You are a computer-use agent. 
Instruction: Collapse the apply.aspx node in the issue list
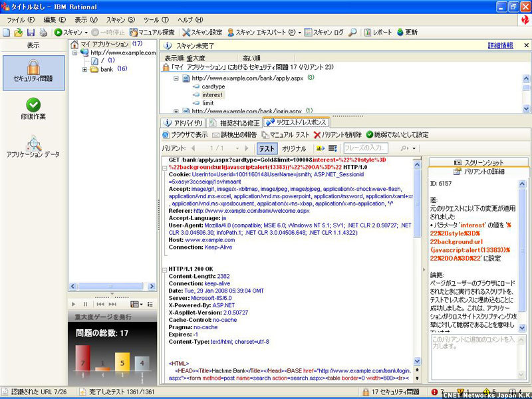(177, 78)
